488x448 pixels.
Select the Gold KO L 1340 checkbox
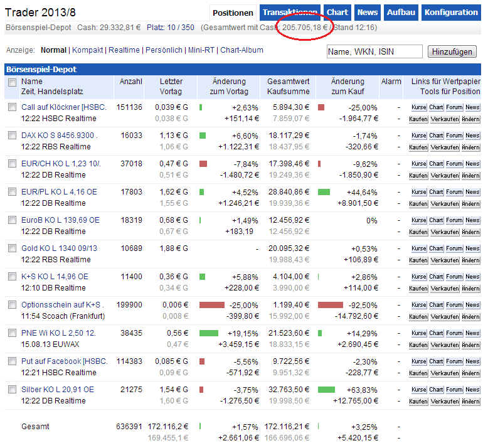point(13,248)
